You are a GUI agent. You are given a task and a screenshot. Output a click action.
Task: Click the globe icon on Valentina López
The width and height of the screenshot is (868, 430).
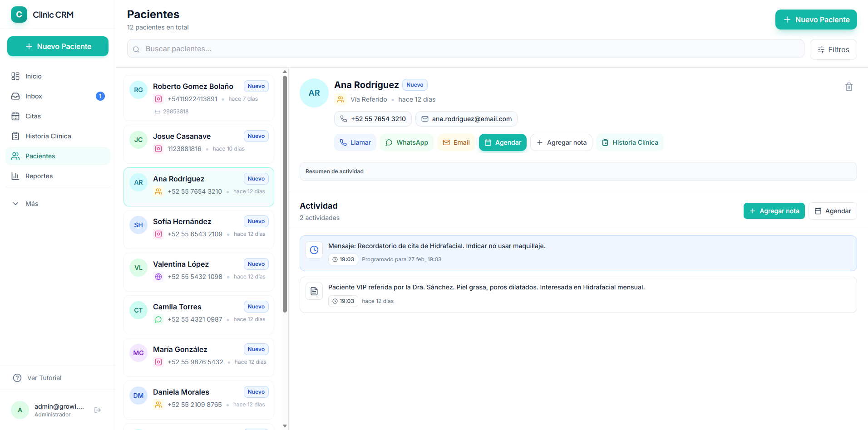pyautogui.click(x=158, y=277)
